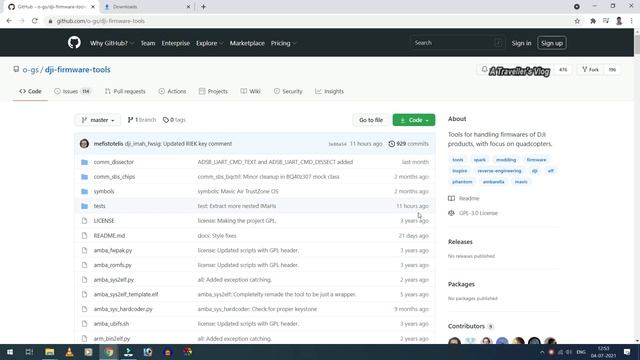Click the Marketplace nav item
Viewport: 640px width, 360px height.
click(247, 43)
